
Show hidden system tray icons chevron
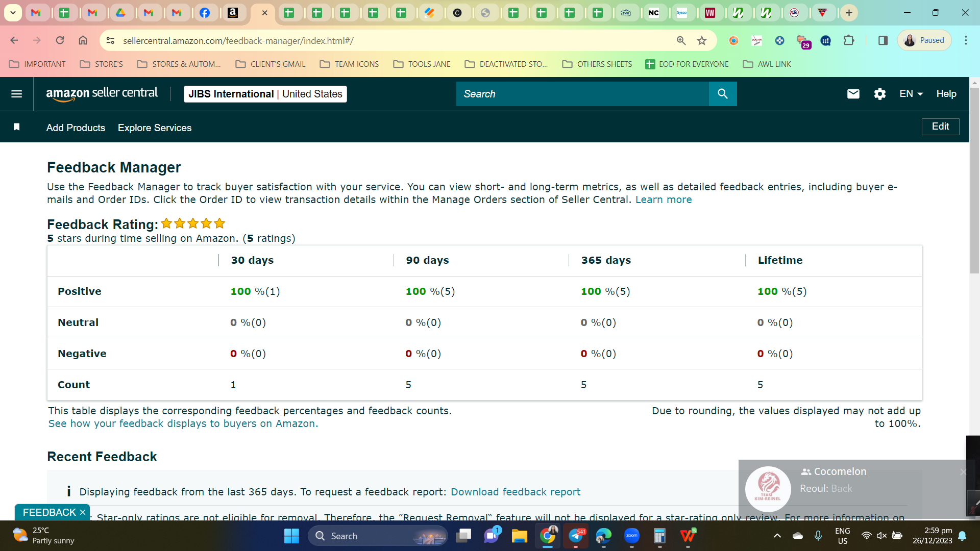coord(777,536)
